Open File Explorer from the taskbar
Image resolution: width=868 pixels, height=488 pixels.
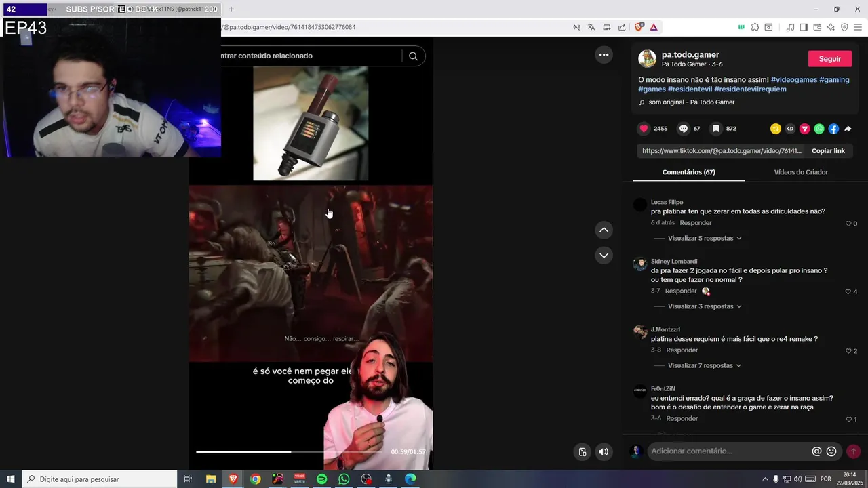(211, 479)
